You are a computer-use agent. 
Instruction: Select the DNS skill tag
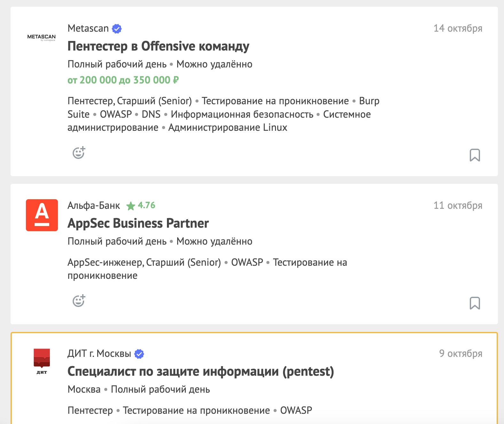point(151,114)
